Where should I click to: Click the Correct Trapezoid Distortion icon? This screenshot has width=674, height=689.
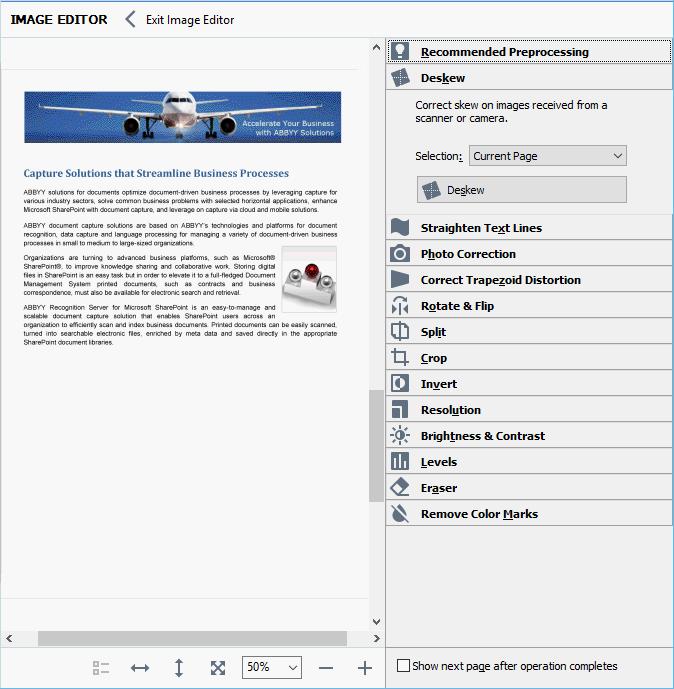coord(400,279)
